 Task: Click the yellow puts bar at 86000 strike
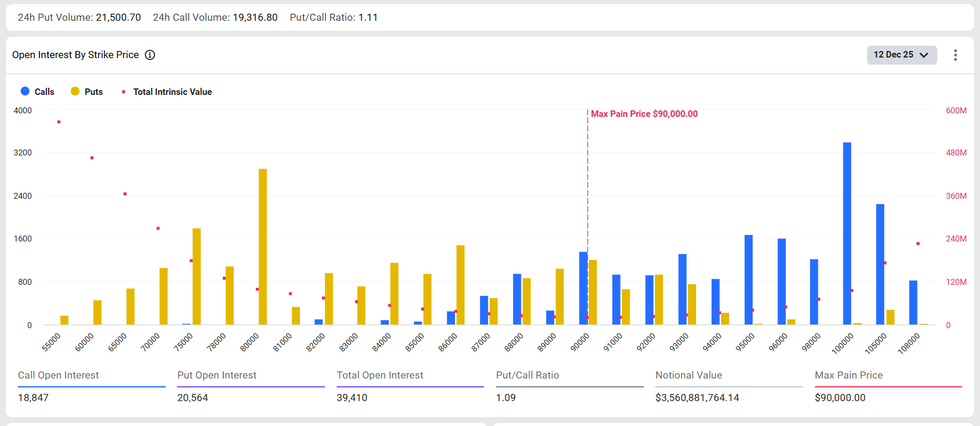pos(460,285)
